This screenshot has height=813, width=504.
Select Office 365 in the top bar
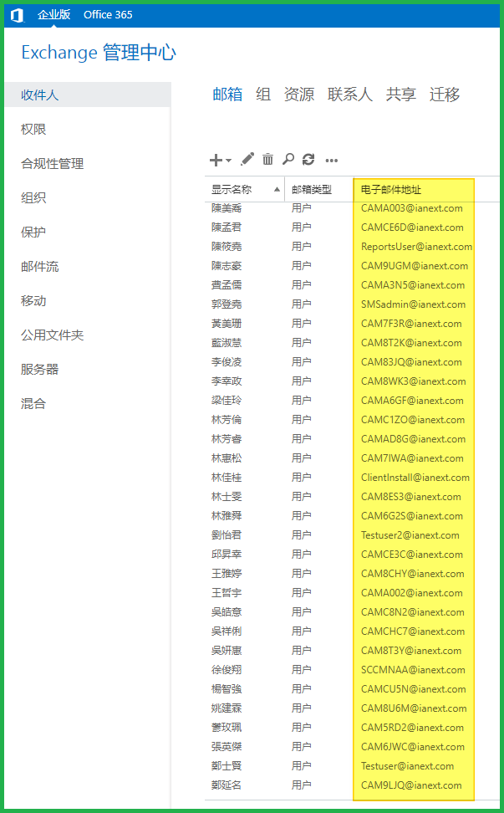[x=108, y=14]
